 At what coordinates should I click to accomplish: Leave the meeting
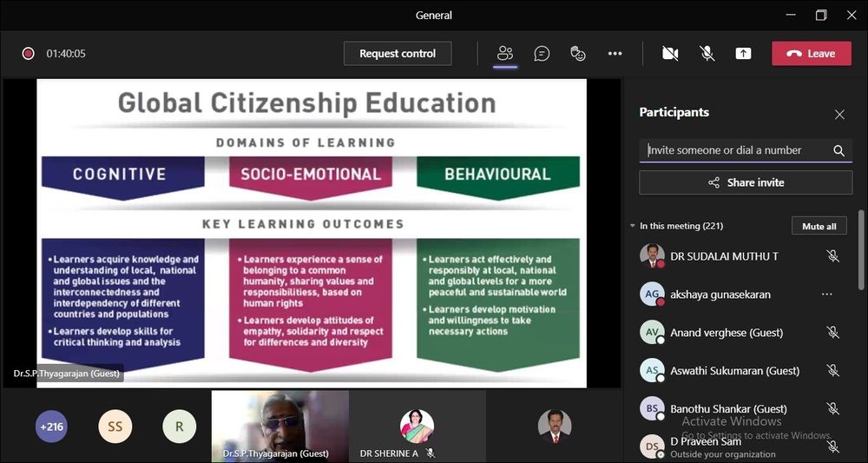[x=812, y=54]
